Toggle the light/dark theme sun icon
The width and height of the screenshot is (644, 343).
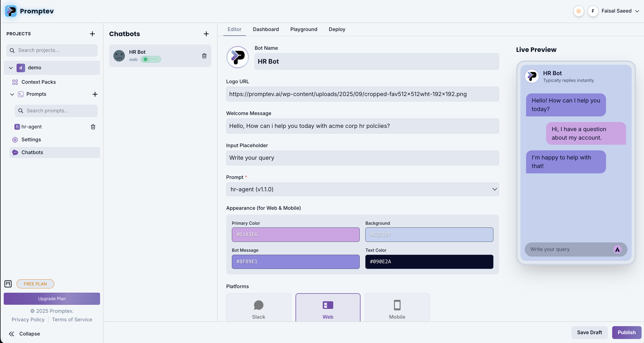click(x=578, y=11)
